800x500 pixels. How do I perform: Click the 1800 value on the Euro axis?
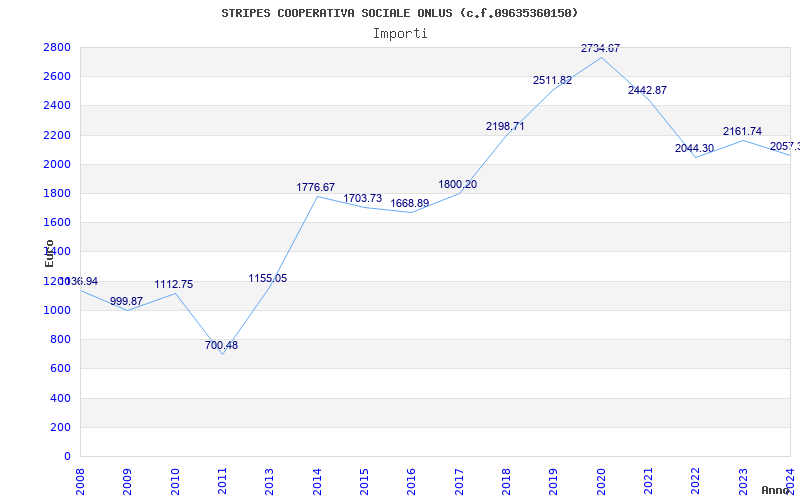point(57,193)
